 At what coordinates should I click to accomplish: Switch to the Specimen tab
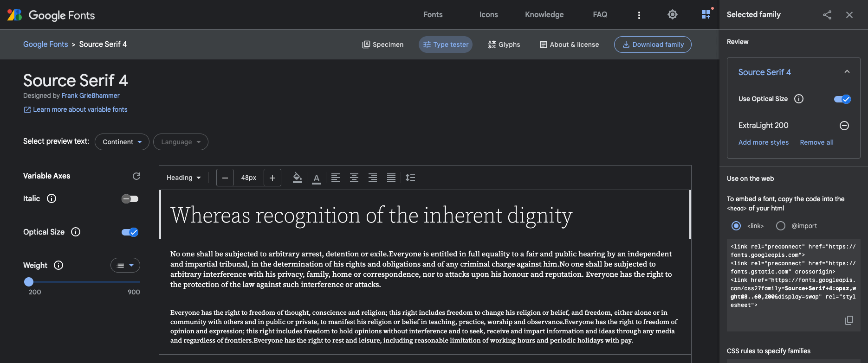point(383,45)
